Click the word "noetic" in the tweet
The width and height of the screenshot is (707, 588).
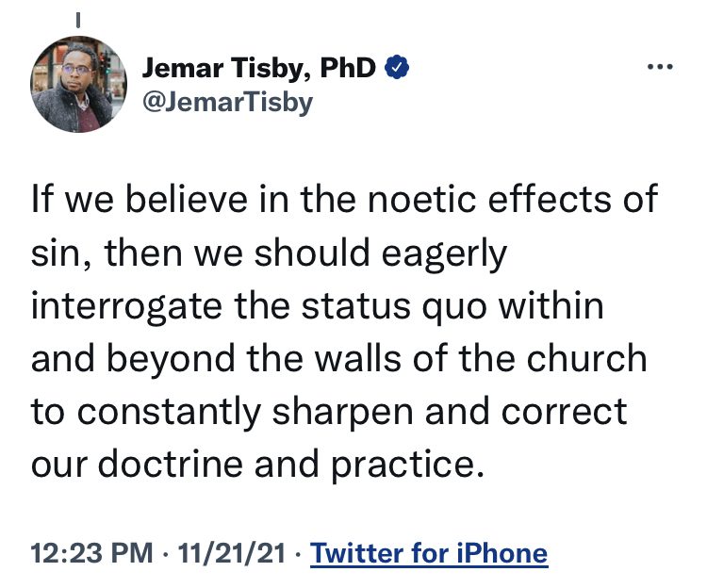point(422,199)
